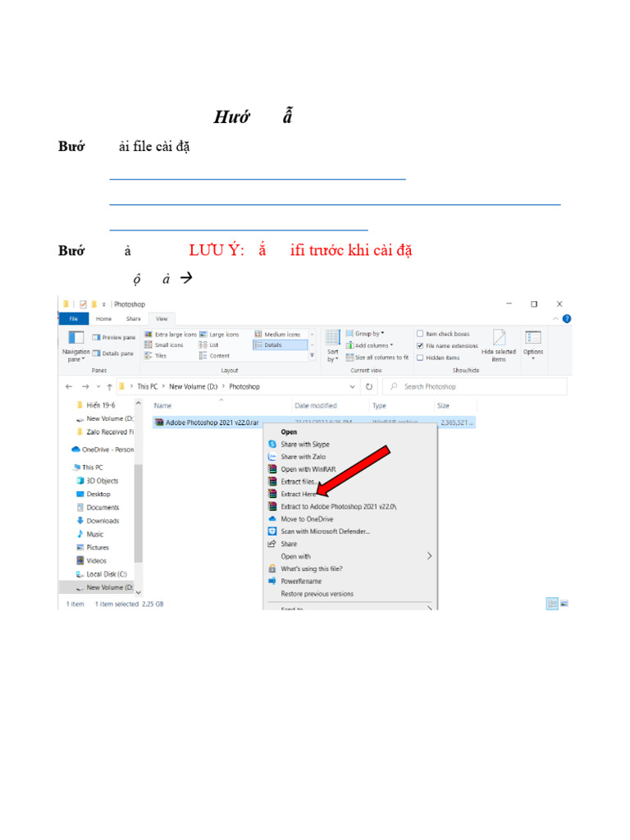Viewport: 630px width, 840px height.
Task: Click Share with Skype in context menu
Action: [305, 444]
